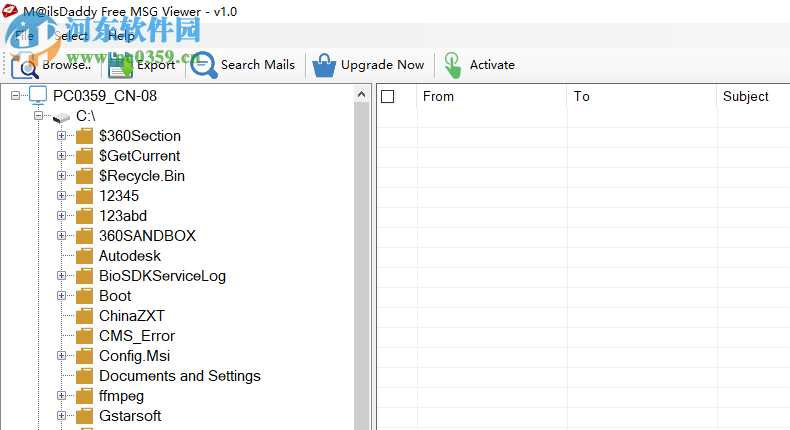Select the 360SANDBOX folder name
The width and height of the screenshot is (790, 430).
[x=148, y=236]
